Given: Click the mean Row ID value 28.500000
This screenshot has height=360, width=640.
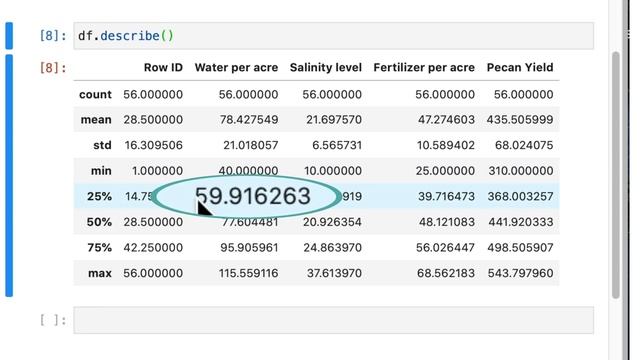Looking at the screenshot, I should (x=153, y=120).
